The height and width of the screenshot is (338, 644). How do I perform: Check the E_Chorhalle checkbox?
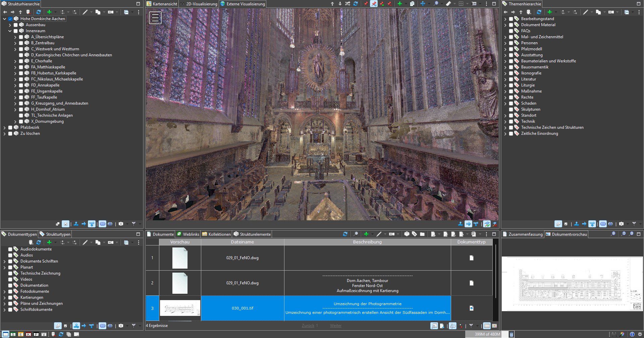point(21,61)
